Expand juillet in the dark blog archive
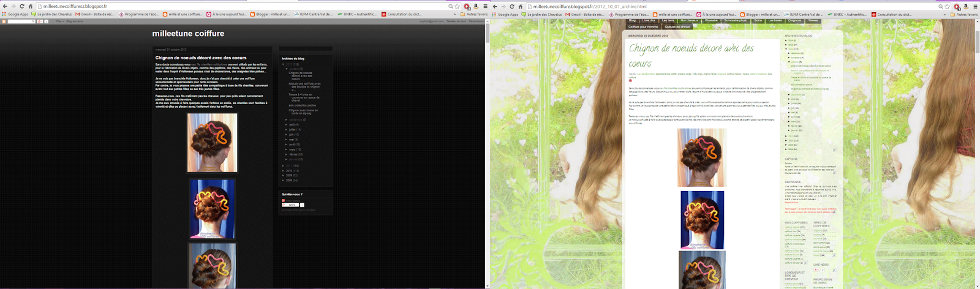Screen dimensions: 980x289 [x=287, y=129]
